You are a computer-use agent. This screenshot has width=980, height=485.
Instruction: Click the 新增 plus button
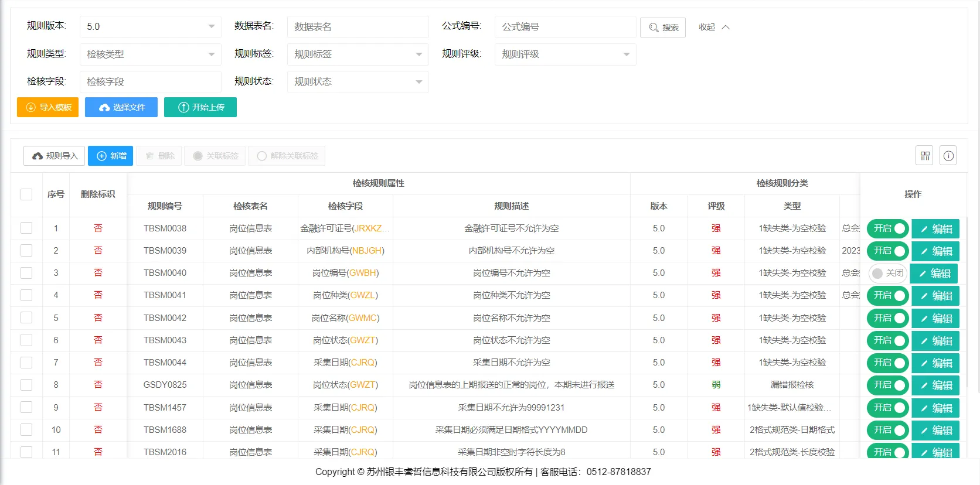(x=111, y=156)
